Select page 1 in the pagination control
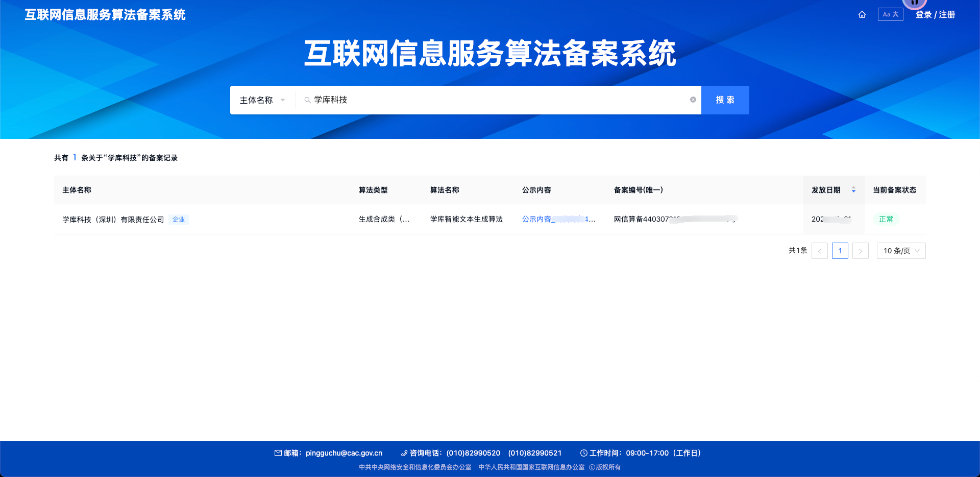 (x=840, y=251)
